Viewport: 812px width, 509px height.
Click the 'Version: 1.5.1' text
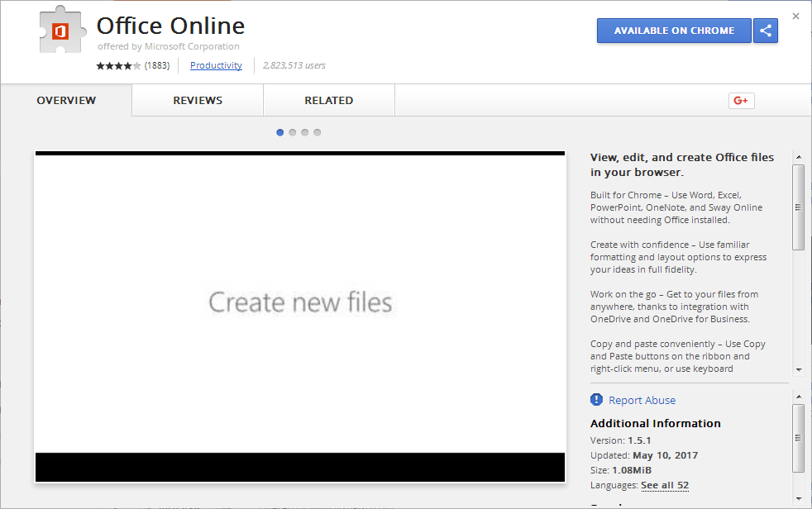pos(621,440)
